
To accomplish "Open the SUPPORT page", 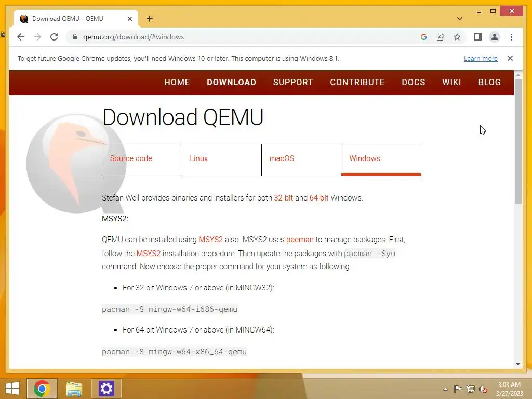I will (293, 83).
